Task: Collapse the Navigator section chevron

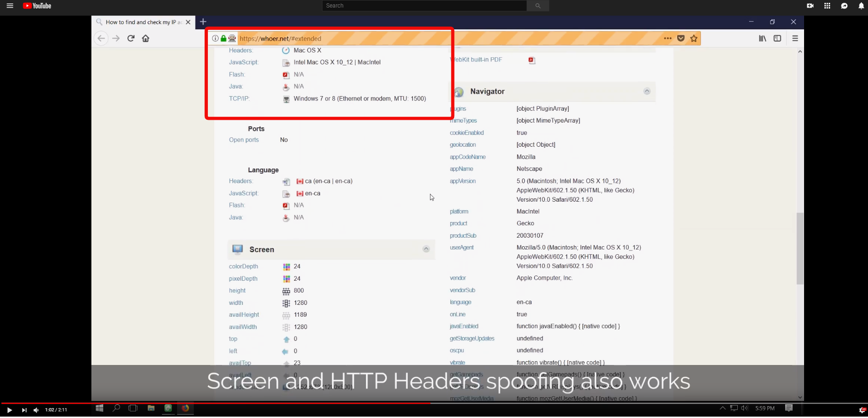Action: pyautogui.click(x=647, y=91)
